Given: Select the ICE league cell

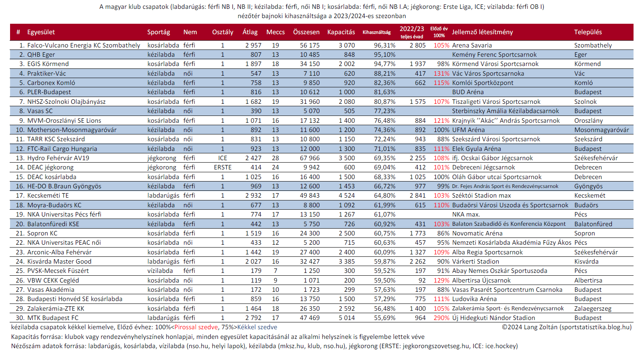Looking at the screenshot, I should (x=223, y=158).
